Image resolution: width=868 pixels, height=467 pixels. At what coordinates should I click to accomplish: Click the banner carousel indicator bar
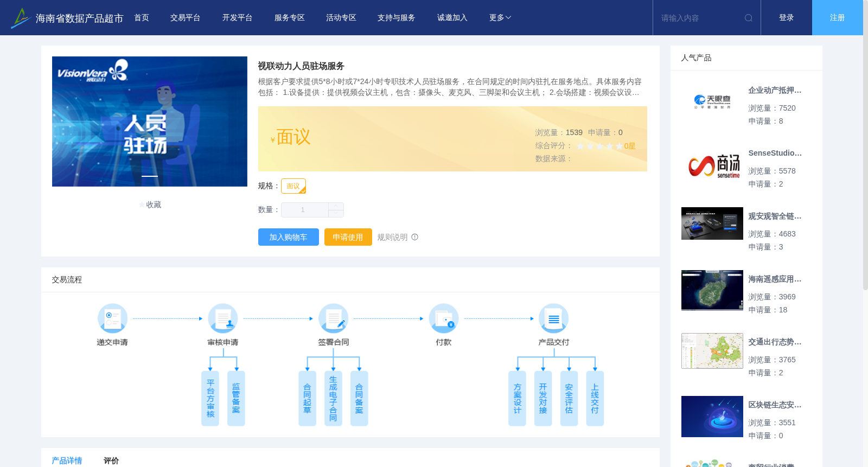click(150, 176)
